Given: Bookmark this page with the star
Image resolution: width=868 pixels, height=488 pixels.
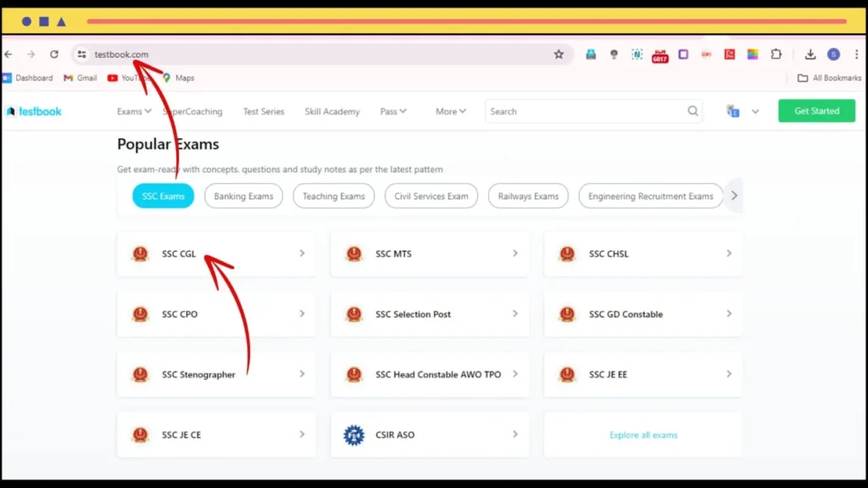Looking at the screenshot, I should click(x=559, y=54).
